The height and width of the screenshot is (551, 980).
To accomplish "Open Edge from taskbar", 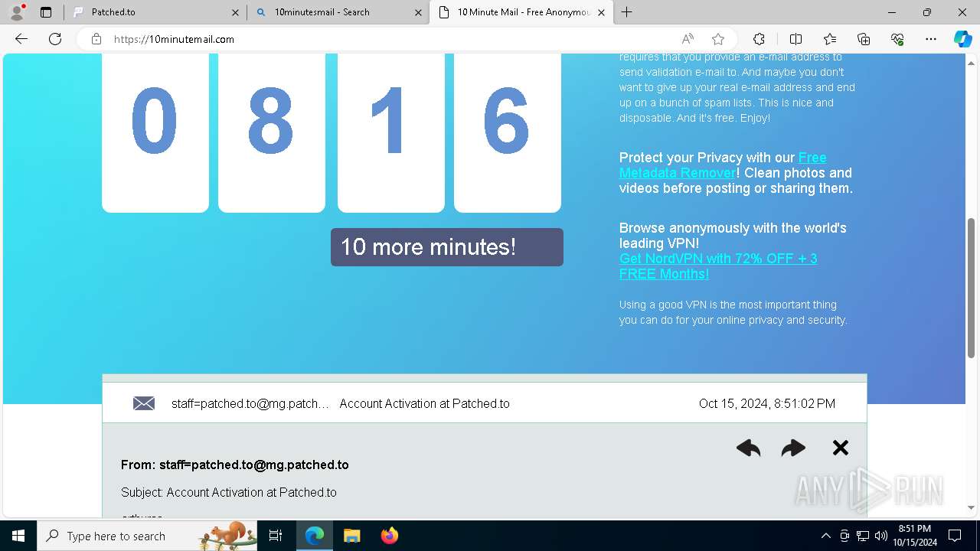I will [x=315, y=536].
